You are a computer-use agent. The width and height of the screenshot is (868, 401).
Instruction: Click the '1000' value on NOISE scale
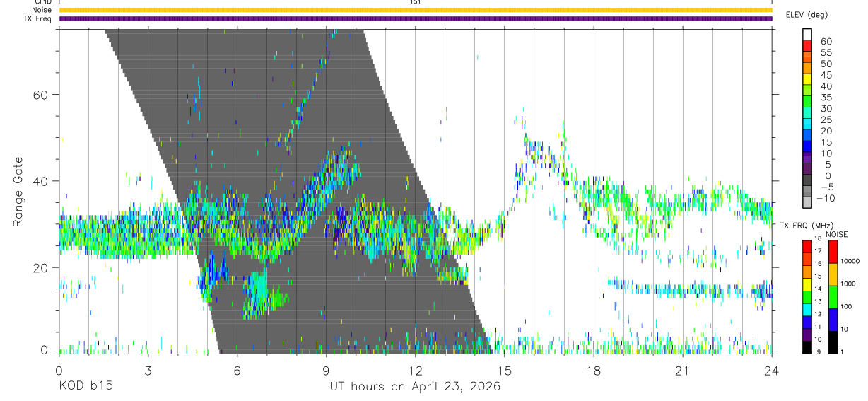850,284
